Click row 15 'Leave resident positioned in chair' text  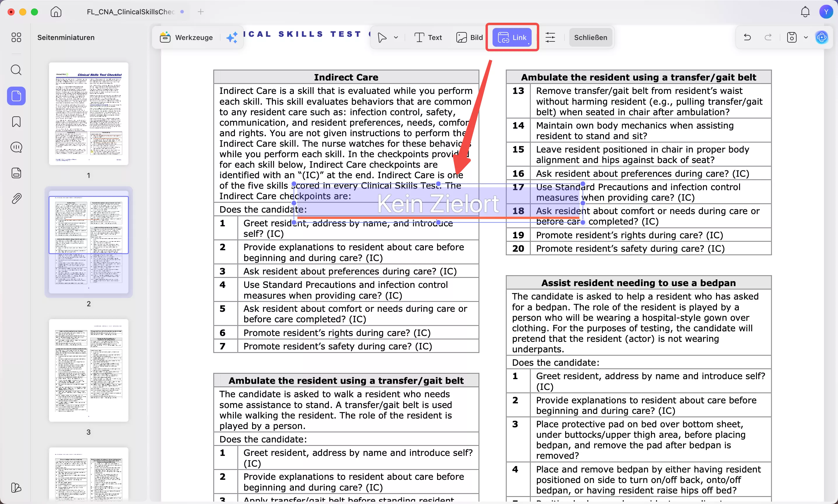point(643,155)
